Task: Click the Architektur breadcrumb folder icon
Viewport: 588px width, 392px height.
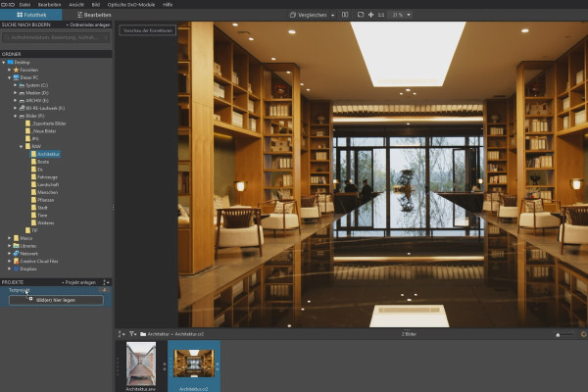Action: (143, 334)
